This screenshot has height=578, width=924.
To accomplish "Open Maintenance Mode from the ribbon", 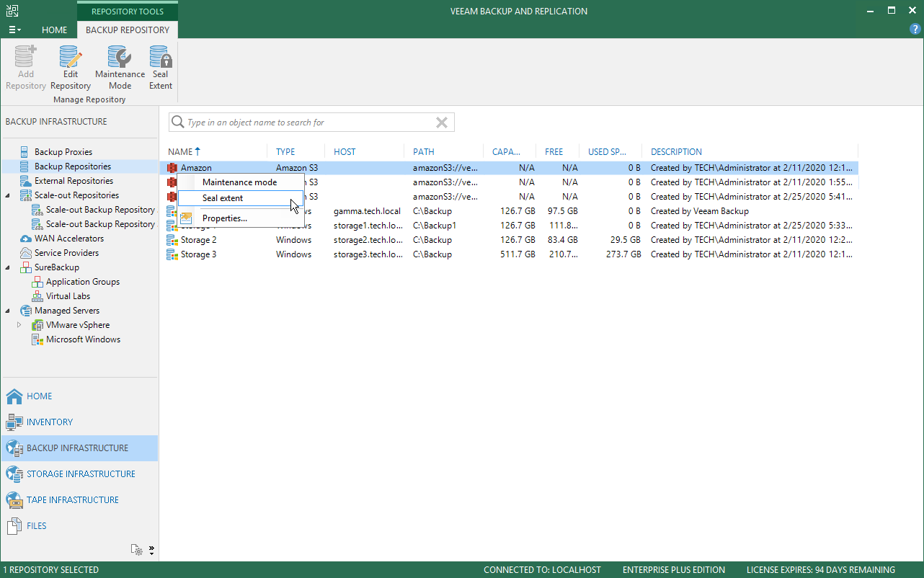I will (120, 68).
